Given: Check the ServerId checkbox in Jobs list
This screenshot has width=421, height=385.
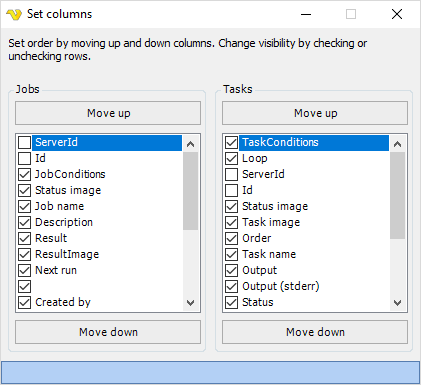Looking at the screenshot, I should 24,142.
